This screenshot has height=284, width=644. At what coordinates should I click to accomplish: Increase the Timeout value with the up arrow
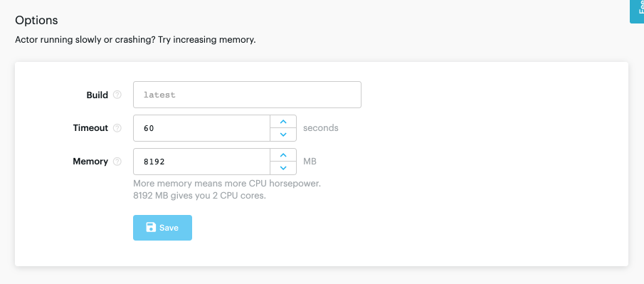pyautogui.click(x=283, y=122)
